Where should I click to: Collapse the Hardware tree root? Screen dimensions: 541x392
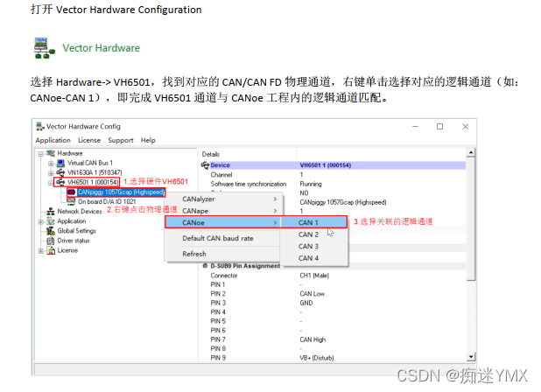(41, 154)
